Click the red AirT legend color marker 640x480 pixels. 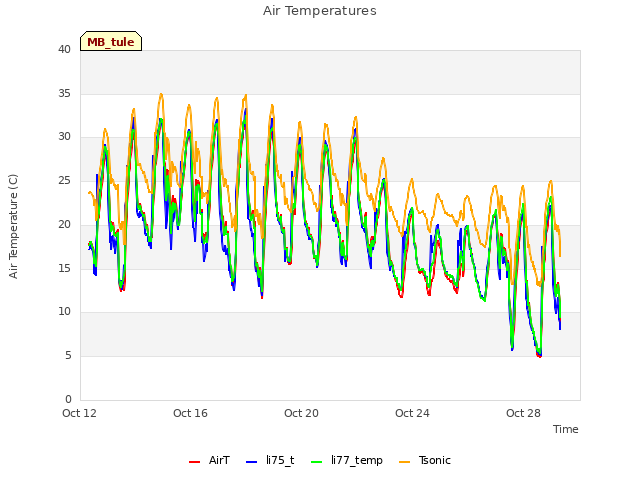pos(194,462)
